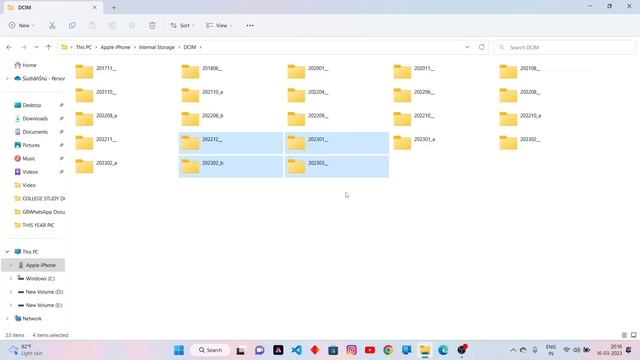640x360 pixels.
Task: Click This PC in breadcrumb path
Action: 84,47
